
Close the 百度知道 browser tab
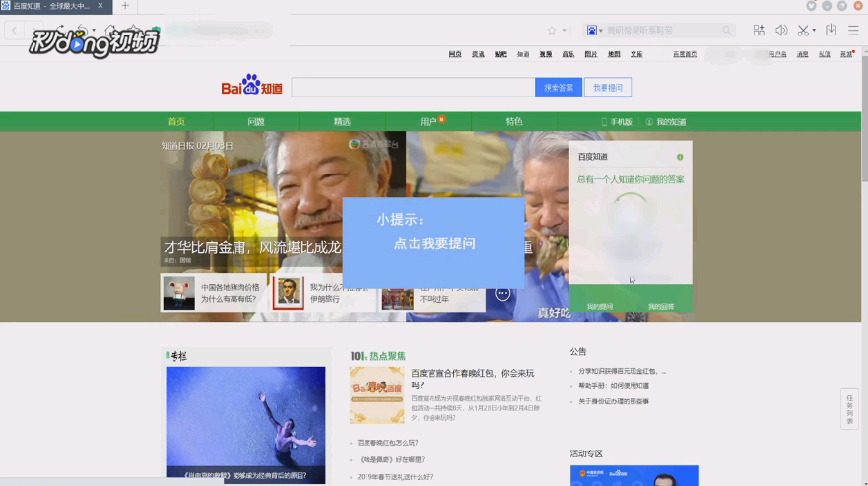point(100,6)
